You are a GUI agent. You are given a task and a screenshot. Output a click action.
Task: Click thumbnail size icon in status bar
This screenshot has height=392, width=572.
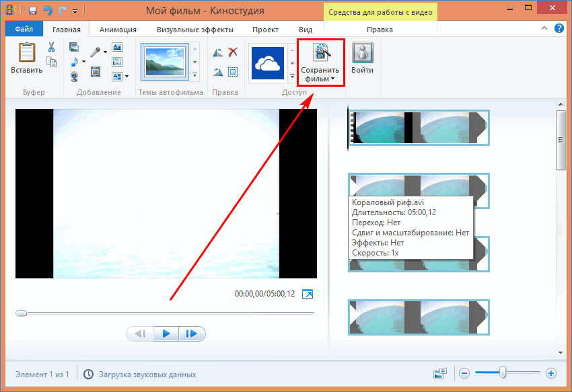click(440, 373)
